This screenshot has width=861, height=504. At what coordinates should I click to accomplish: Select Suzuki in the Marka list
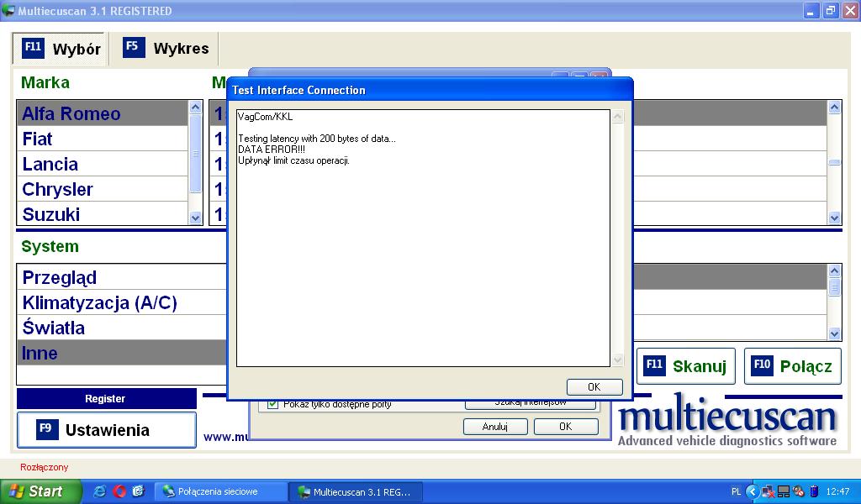(x=103, y=214)
